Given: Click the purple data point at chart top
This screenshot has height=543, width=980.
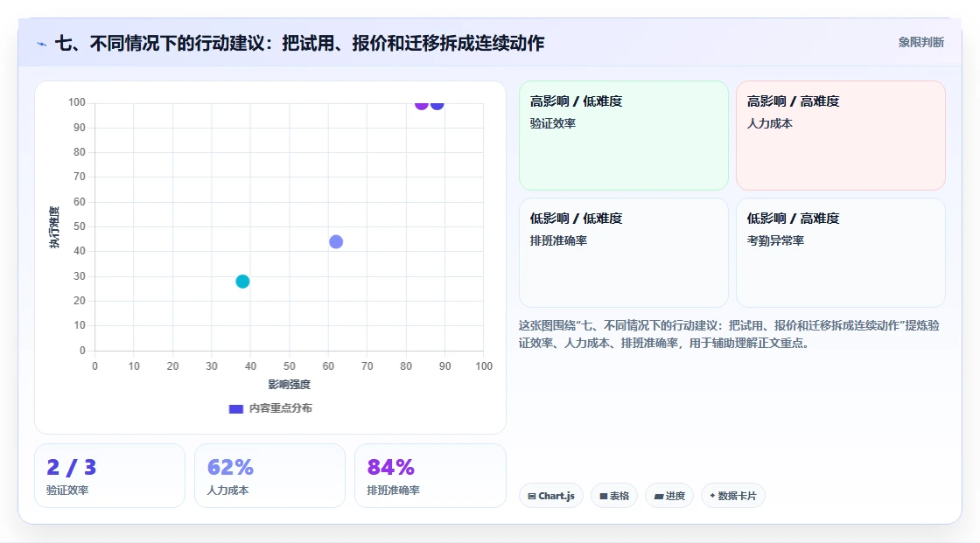Looking at the screenshot, I should (421, 104).
